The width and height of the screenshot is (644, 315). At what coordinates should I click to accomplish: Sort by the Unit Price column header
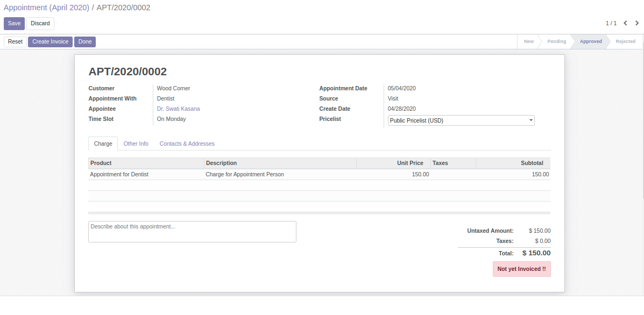coord(409,163)
